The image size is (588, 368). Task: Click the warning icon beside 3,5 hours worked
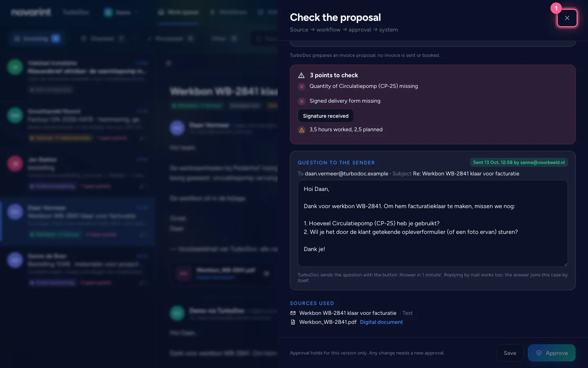coord(302,130)
